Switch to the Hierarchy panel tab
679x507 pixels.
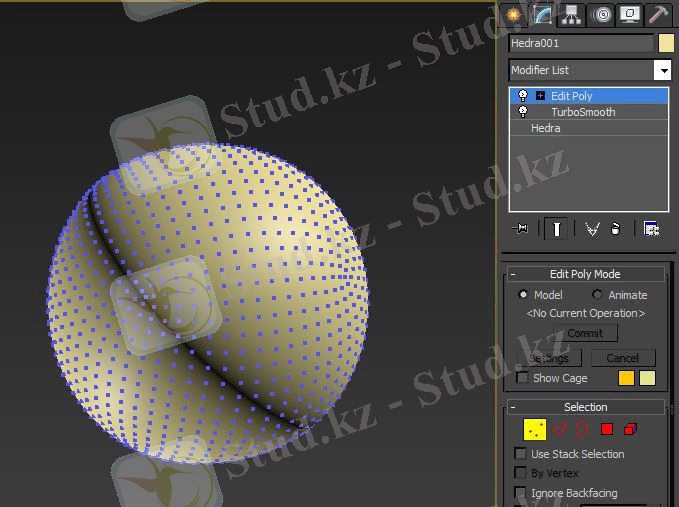click(572, 14)
